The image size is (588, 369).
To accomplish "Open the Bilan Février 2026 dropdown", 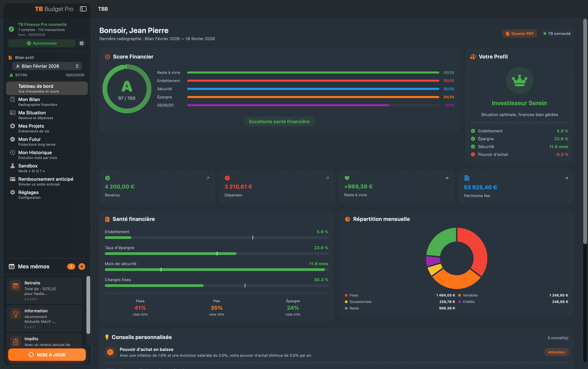I will pos(47,66).
